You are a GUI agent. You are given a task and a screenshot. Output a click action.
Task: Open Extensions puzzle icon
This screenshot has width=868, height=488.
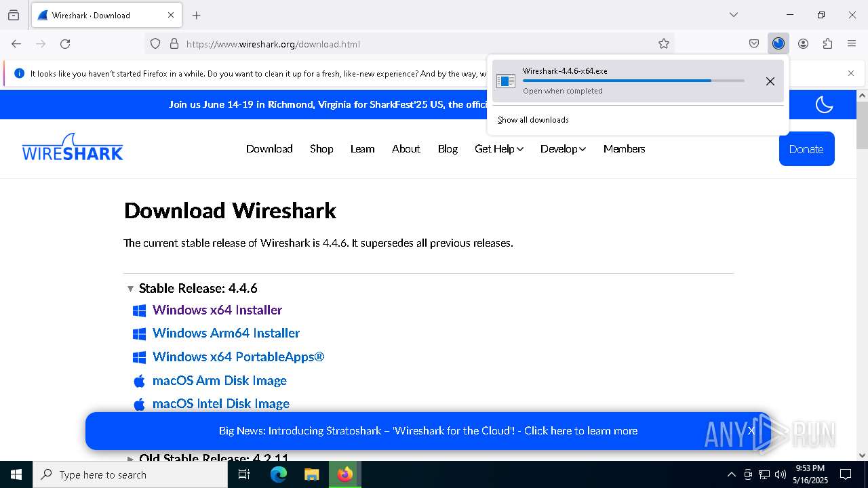(827, 43)
